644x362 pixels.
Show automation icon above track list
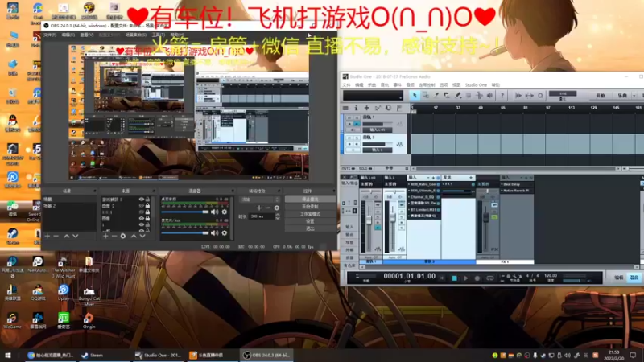click(x=378, y=108)
